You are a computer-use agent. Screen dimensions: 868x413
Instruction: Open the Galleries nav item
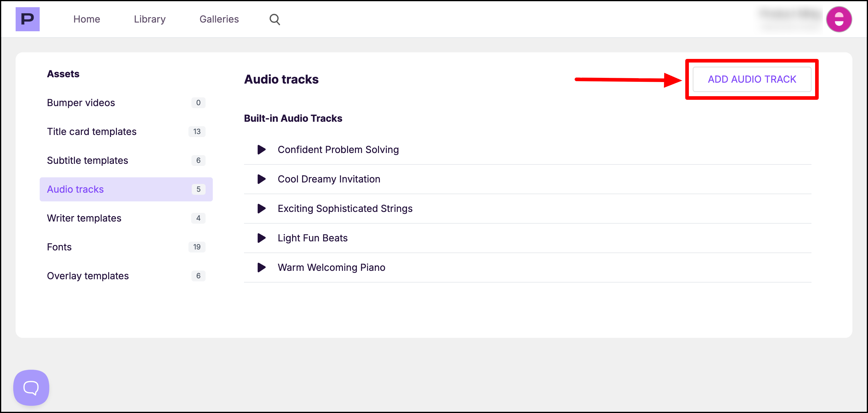coord(219,19)
